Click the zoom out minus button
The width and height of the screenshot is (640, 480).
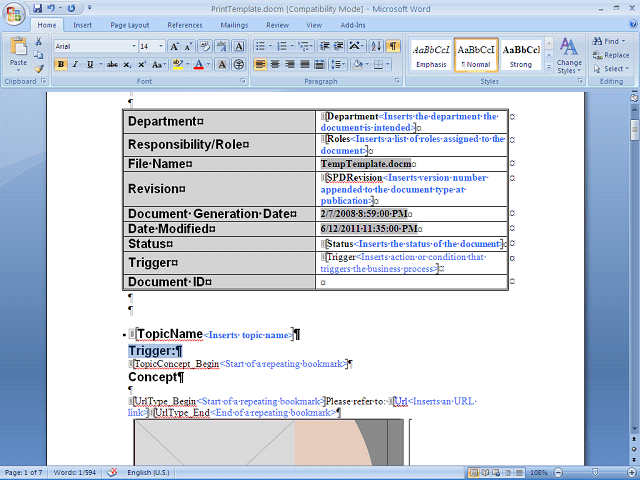(558, 473)
